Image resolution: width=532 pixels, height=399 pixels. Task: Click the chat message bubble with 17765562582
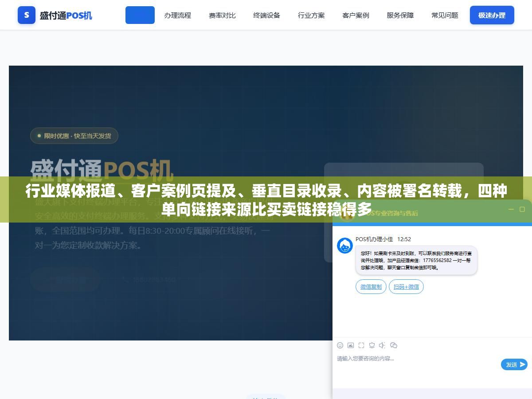coord(416,260)
